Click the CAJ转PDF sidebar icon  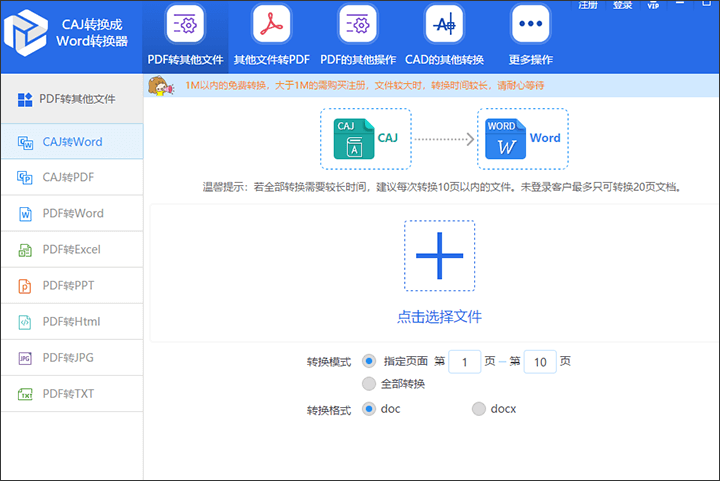point(25,178)
